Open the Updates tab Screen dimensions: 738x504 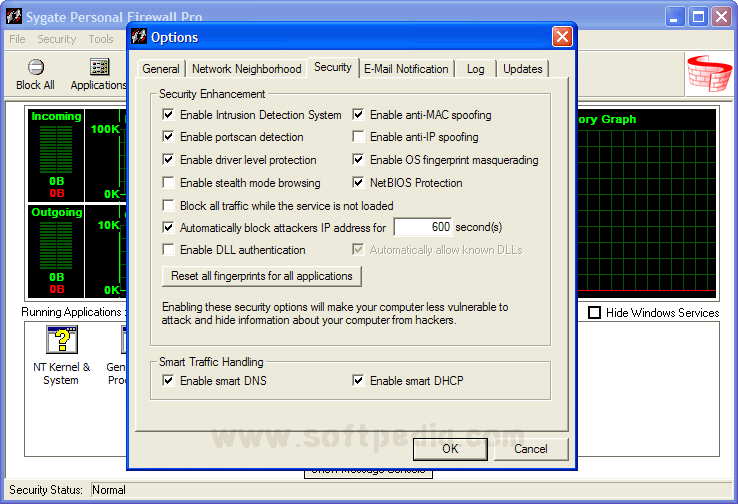[x=522, y=69]
